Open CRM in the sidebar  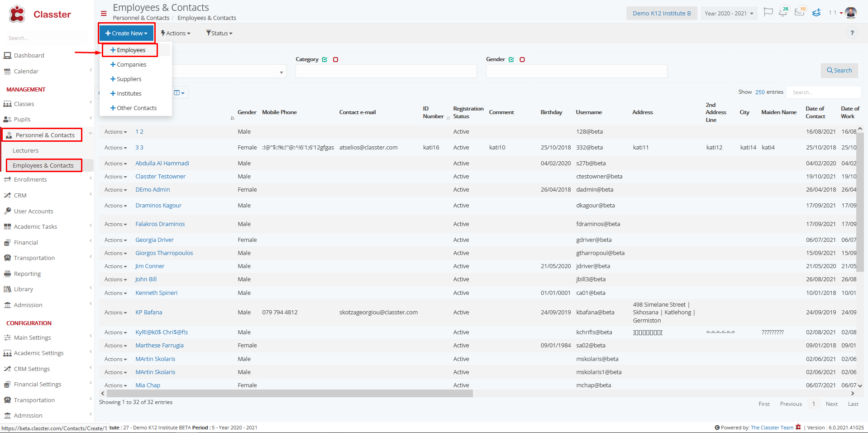click(20, 195)
